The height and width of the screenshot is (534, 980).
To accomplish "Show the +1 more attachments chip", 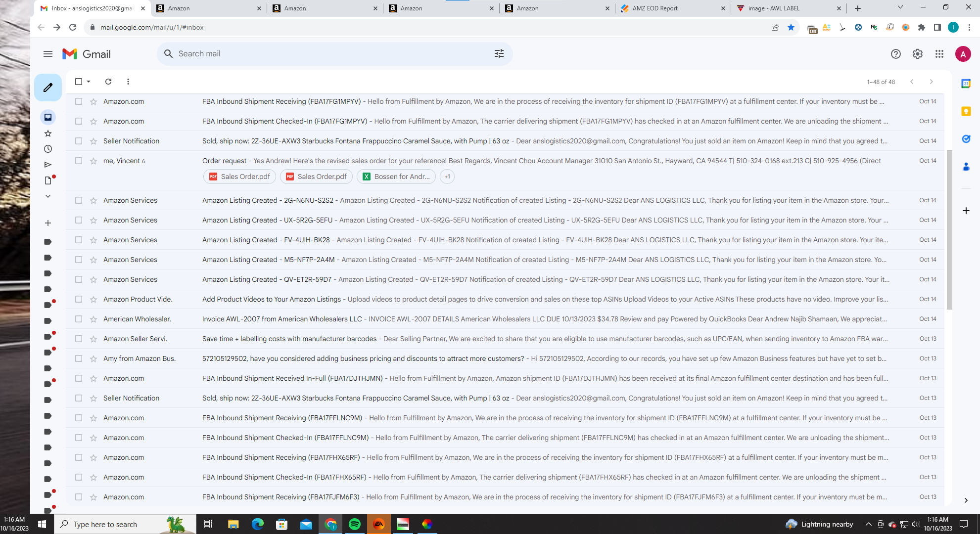I will coord(447,177).
